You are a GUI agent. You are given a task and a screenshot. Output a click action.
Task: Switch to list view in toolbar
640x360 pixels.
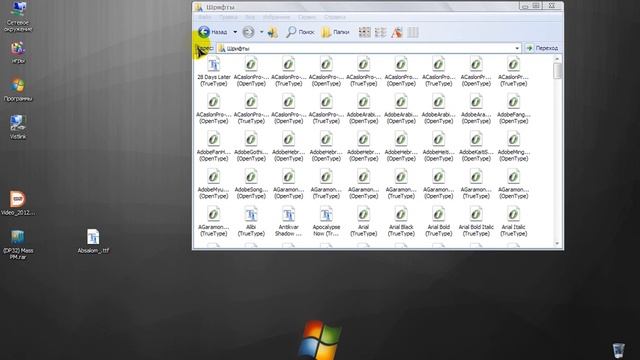coord(380,32)
